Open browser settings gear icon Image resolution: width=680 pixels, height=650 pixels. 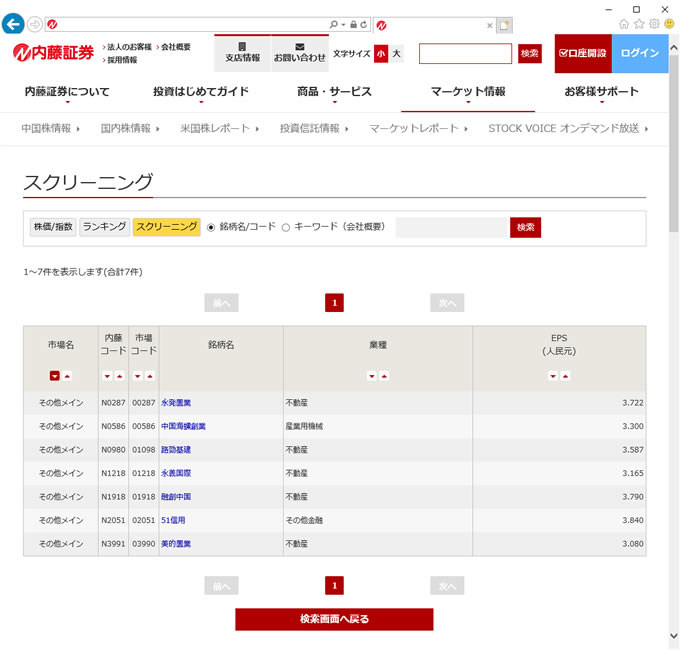654,24
